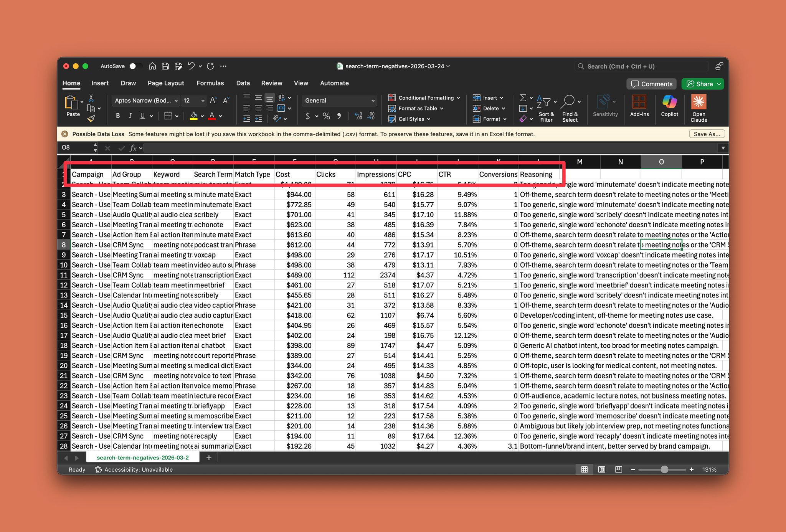Image resolution: width=786 pixels, height=532 pixels.
Task: Switch to the Insert tab
Action: point(100,83)
